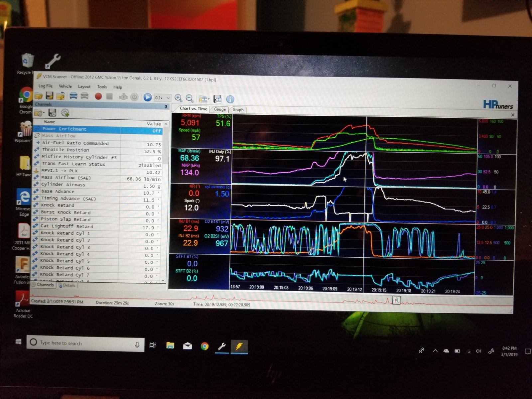
Task: Start recording with the red circle button
Action: pyautogui.click(x=98, y=96)
